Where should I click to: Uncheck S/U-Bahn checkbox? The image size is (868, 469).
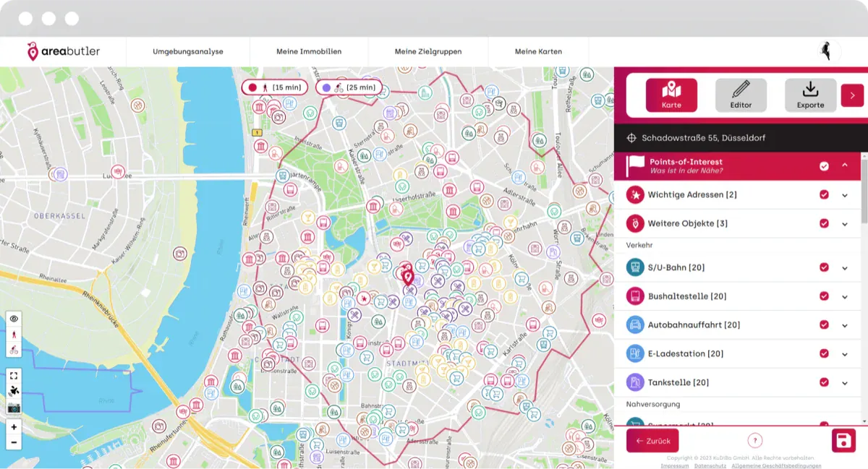coord(824,267)
